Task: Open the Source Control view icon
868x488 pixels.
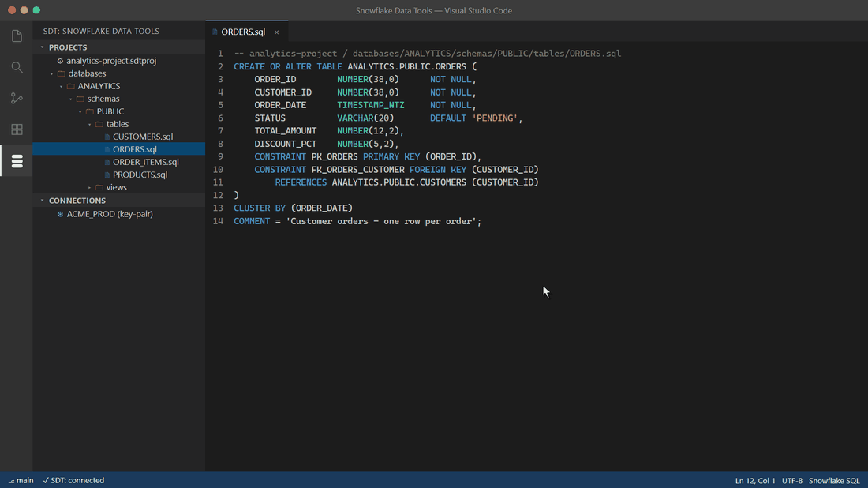Action: [x=17, y=98]
